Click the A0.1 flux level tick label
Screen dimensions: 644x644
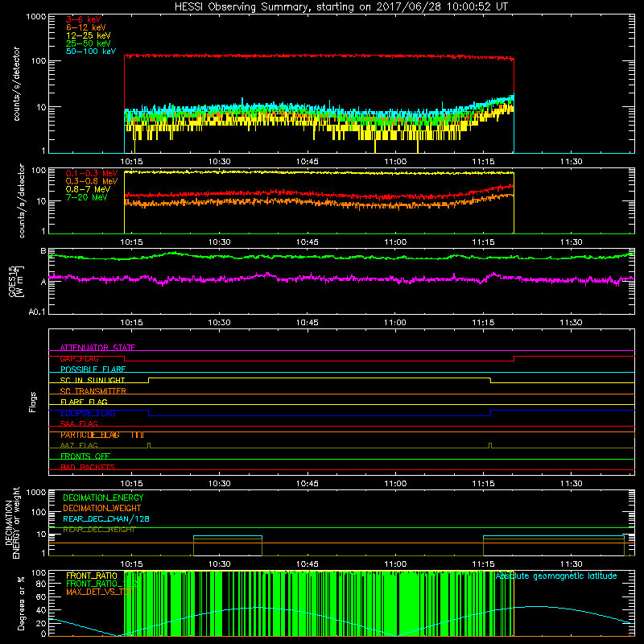37,312
